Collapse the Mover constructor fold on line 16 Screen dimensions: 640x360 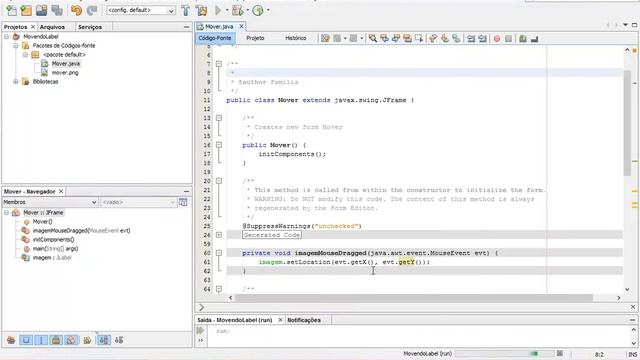pyautogui.click(x=219, y=145)
